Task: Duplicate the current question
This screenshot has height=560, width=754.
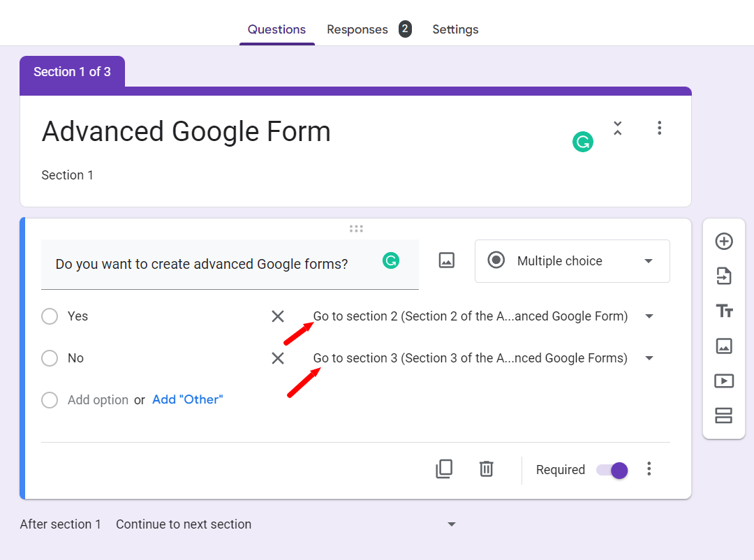Action: point(444,469)
